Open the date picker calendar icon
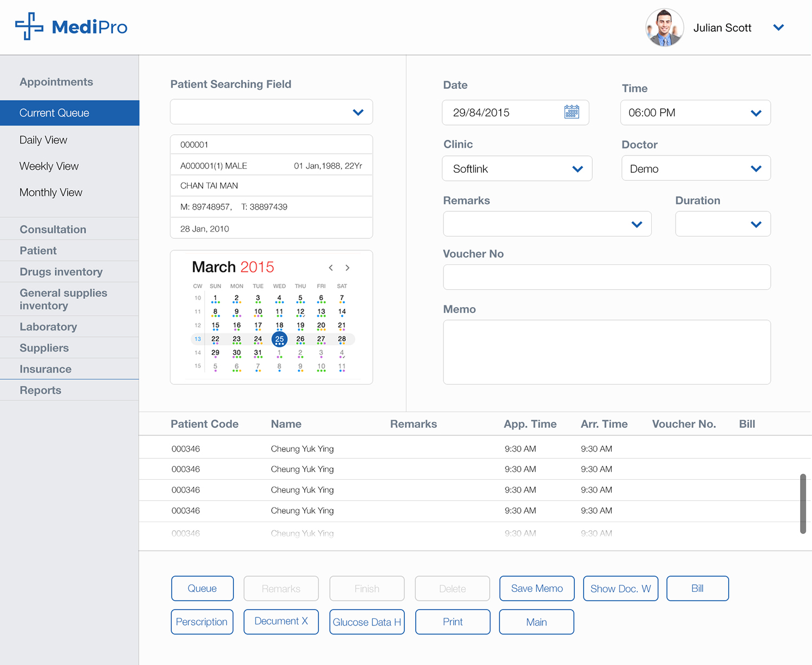Viewport: 812px width, 665px height. coord(571,112)
